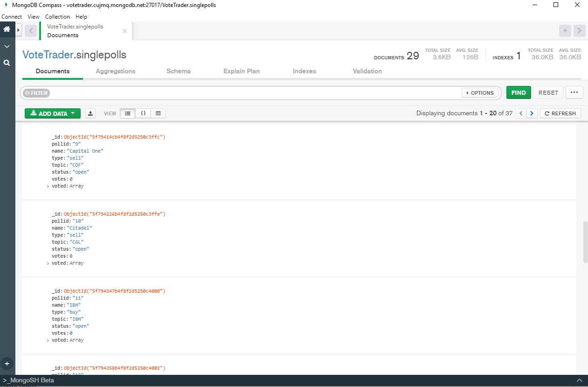The height and width of the screenshot is (387, 588).
Task: Open the Connect menu
Action: coord(12,16)
